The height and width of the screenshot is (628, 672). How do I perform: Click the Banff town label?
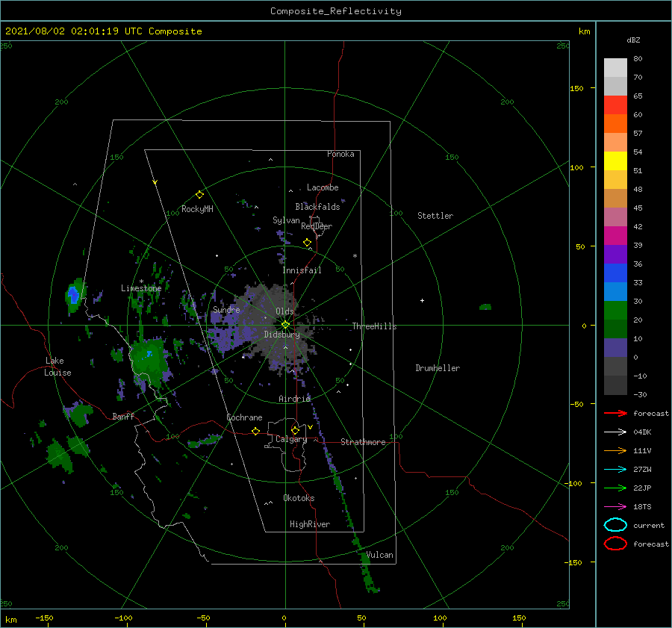(123, 416)
